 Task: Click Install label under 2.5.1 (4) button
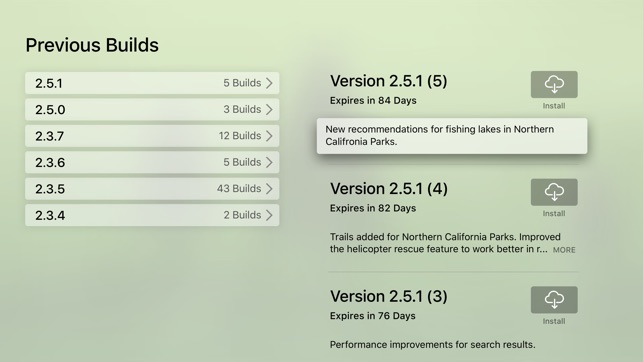(554, 214)
